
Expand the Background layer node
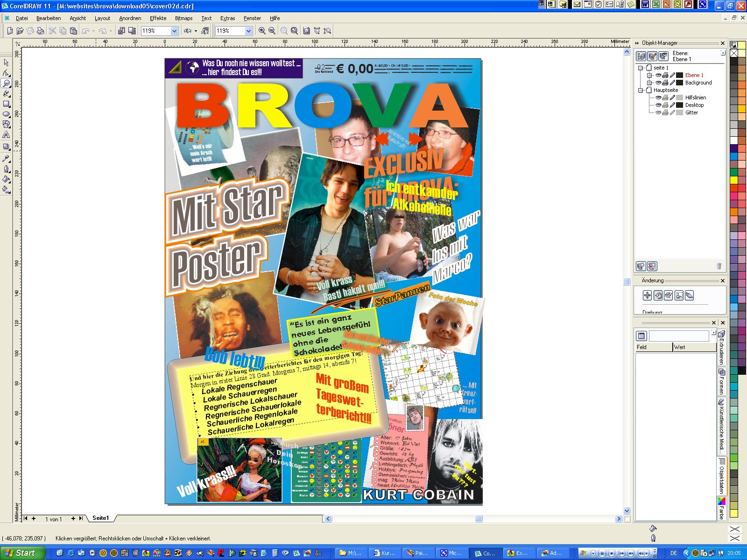649,83
